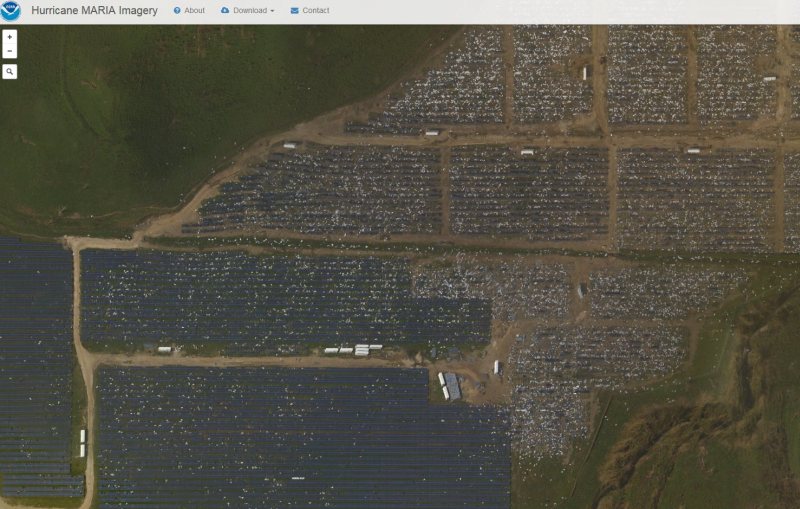Click the question mark icon beside About
Viewport: 800px width, 509px height.
[177, 11]
